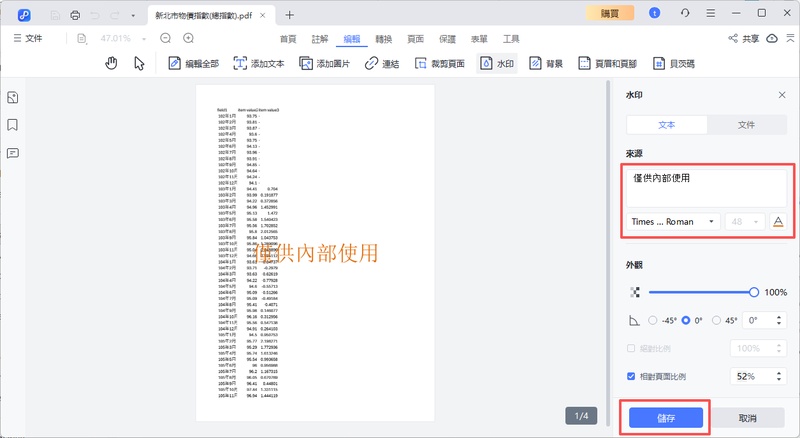Image resolution: width=800 pixels, height=438 pixels.
Task: Click the Add Text (添加文本) tool
Action: coord(259,63)
